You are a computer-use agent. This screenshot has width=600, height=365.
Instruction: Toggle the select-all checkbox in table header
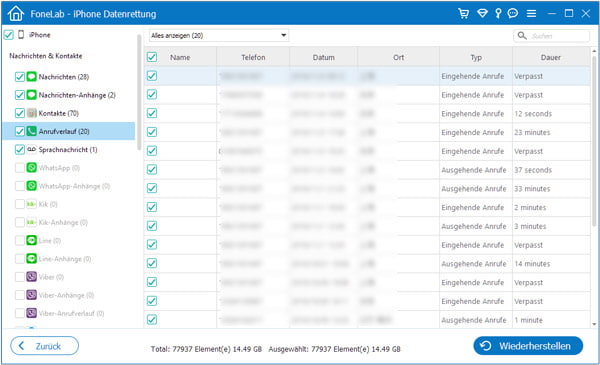pos(152,57)
